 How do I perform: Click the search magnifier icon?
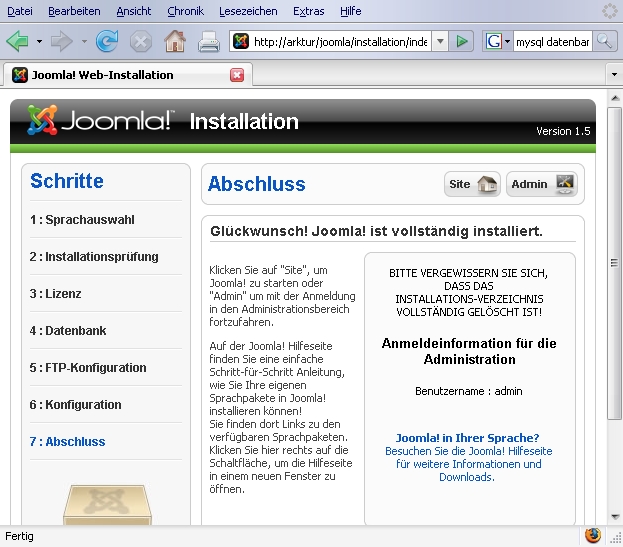[x=604, y=42]
